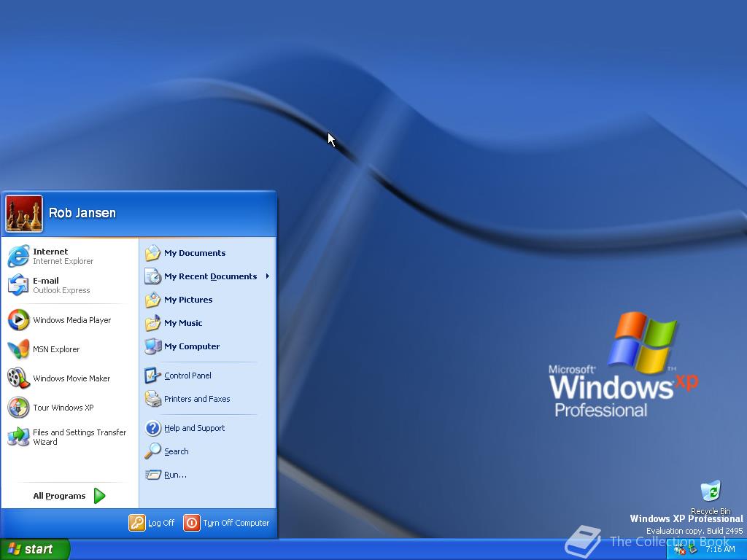The image size is (747, 560).
Task: Launch Windows Media Player icon
Action: click(x=18, y=320)
